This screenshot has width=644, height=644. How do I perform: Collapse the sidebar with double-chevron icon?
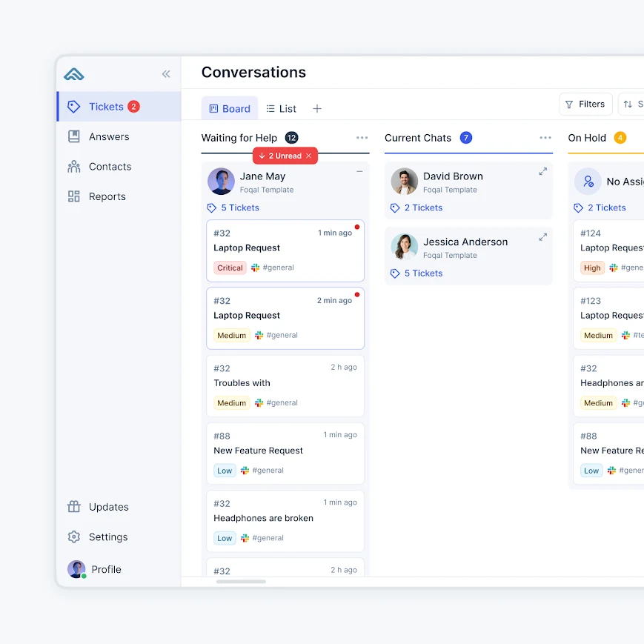[166, 74]
